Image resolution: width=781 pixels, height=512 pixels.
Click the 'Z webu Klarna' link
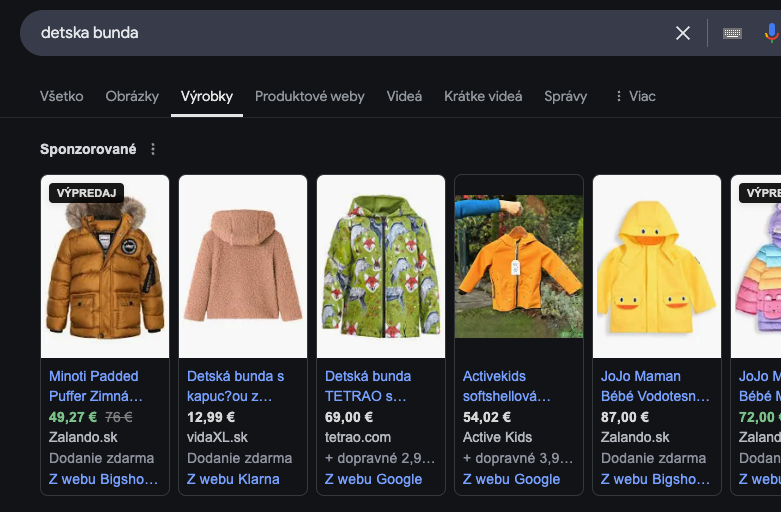tap(233, 479)
